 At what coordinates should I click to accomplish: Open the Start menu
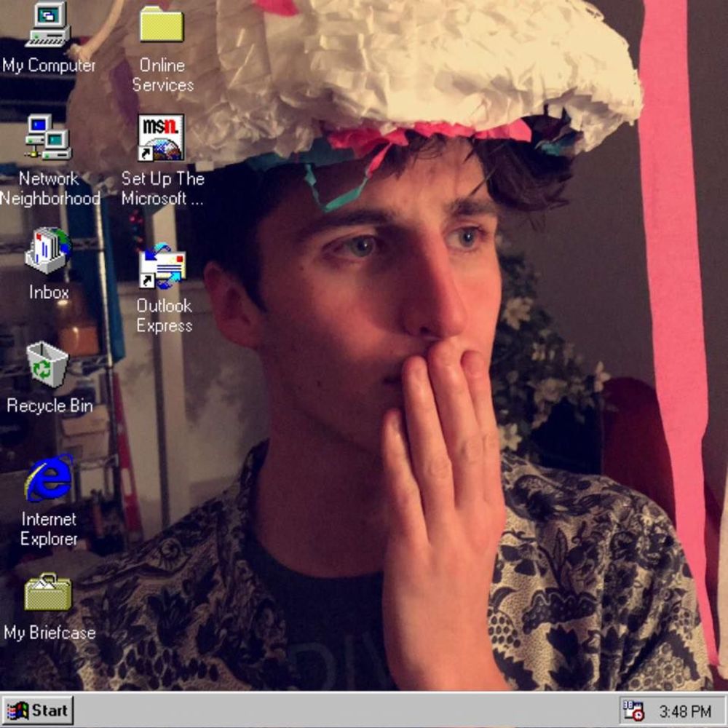point(37,710)
